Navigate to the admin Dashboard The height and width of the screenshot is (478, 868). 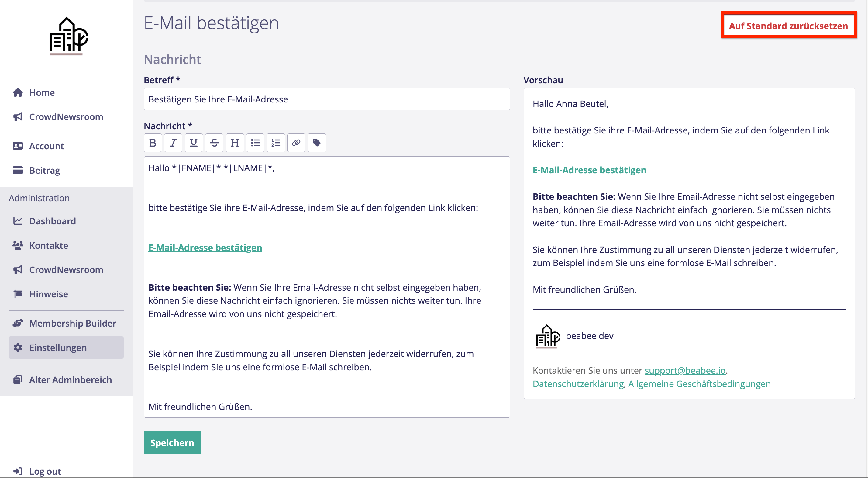(x=53, y=221)
